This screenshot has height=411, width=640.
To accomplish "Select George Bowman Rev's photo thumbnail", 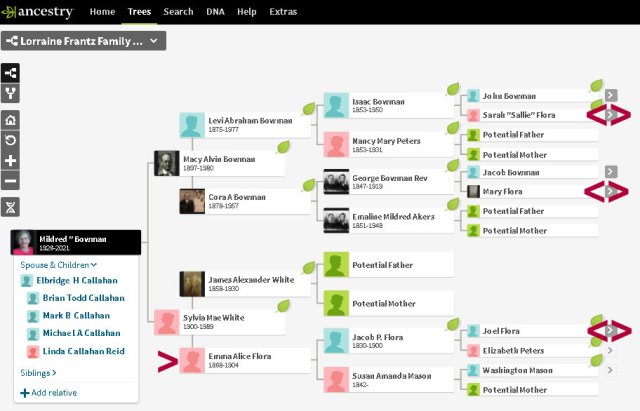I will click(x=335, y=184).
